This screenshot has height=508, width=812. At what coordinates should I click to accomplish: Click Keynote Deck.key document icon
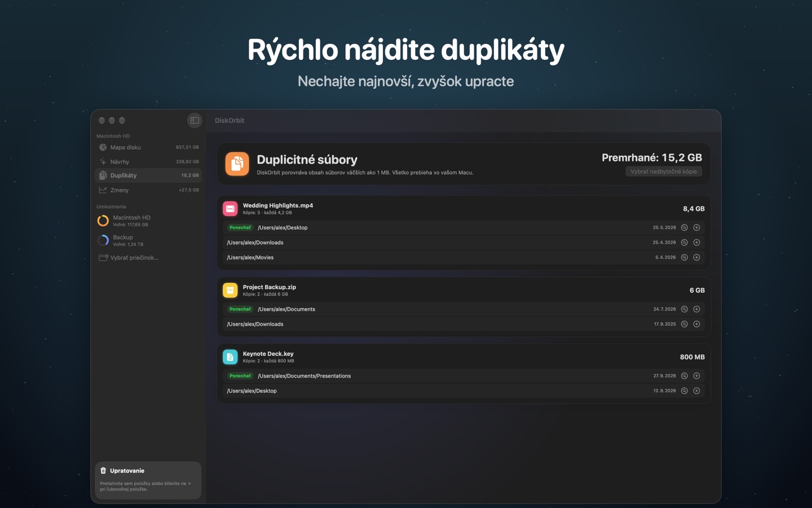click(230, 357)
